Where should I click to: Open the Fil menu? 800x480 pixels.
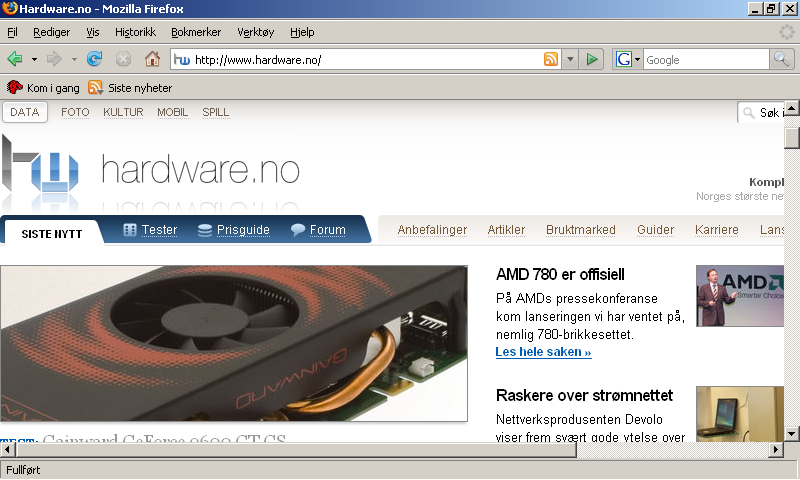pyautogui.click(x=12, y=32)
